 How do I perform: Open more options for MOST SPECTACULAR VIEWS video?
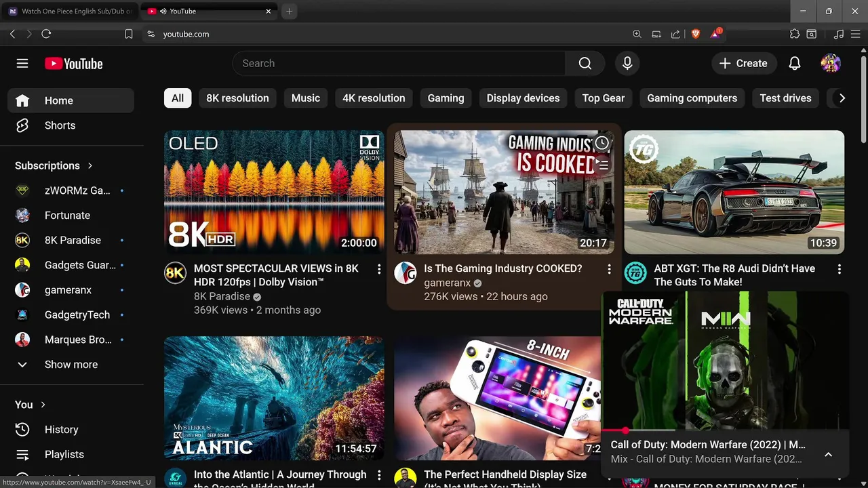point(379,269)
